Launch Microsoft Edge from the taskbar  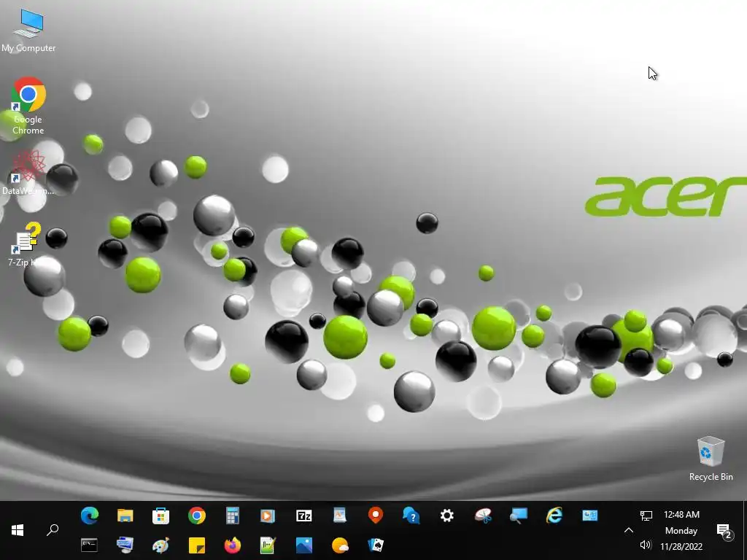tap(90, 516)
